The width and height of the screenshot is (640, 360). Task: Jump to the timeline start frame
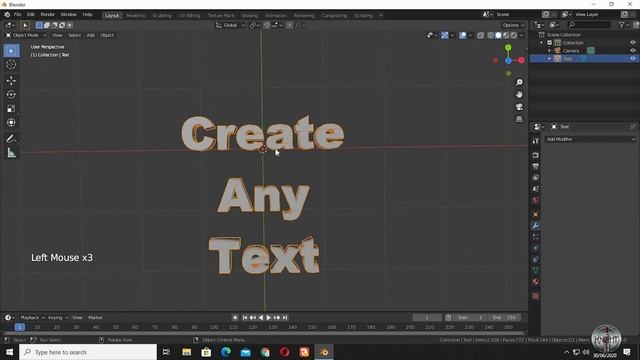click(244, 318)
